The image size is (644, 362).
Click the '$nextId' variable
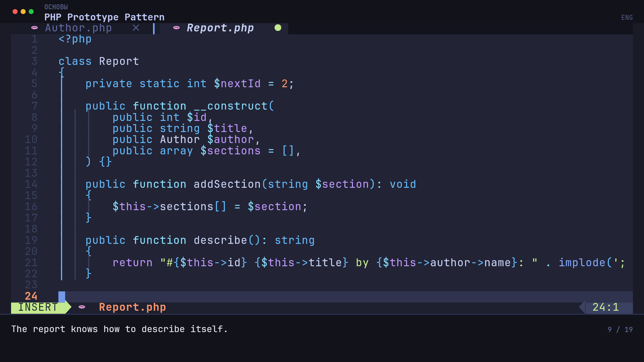[x=237, y=84]
